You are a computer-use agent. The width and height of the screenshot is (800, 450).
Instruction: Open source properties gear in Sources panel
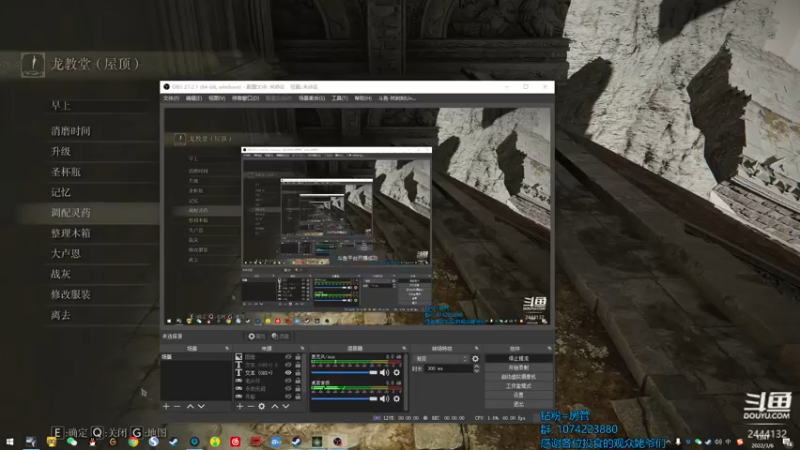tap(262, 407)
